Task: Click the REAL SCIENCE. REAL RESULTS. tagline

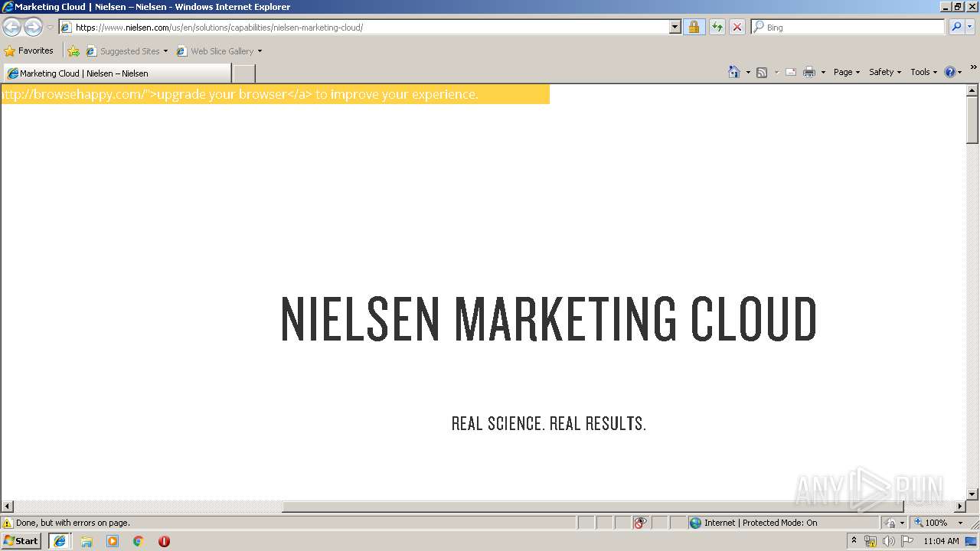Action: (x=549, y=424)
